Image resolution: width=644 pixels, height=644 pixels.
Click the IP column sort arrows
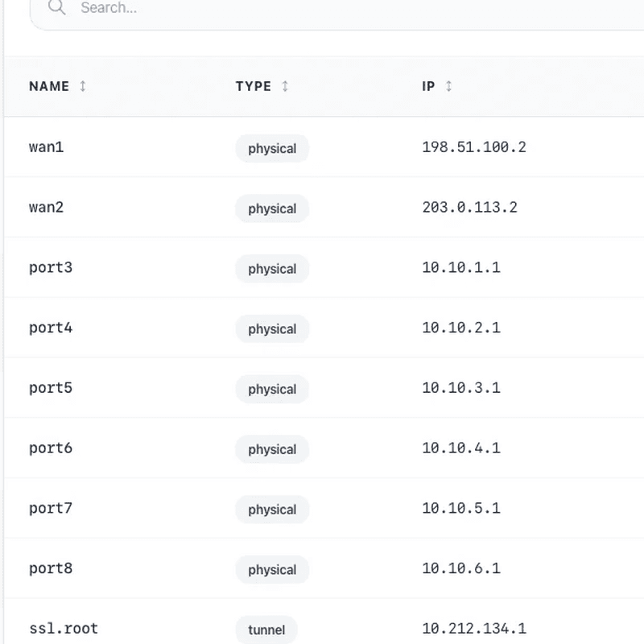448,86
